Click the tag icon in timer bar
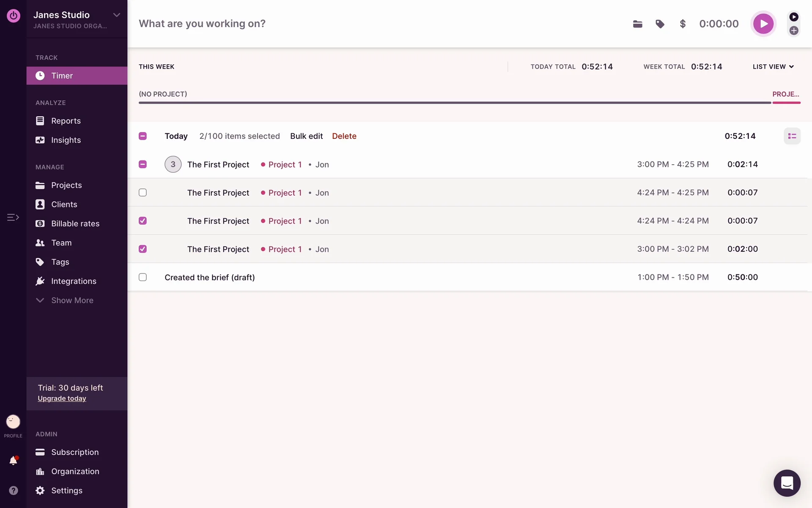The image size is (812, 508). pyautogui.click(x=660, y=24)
